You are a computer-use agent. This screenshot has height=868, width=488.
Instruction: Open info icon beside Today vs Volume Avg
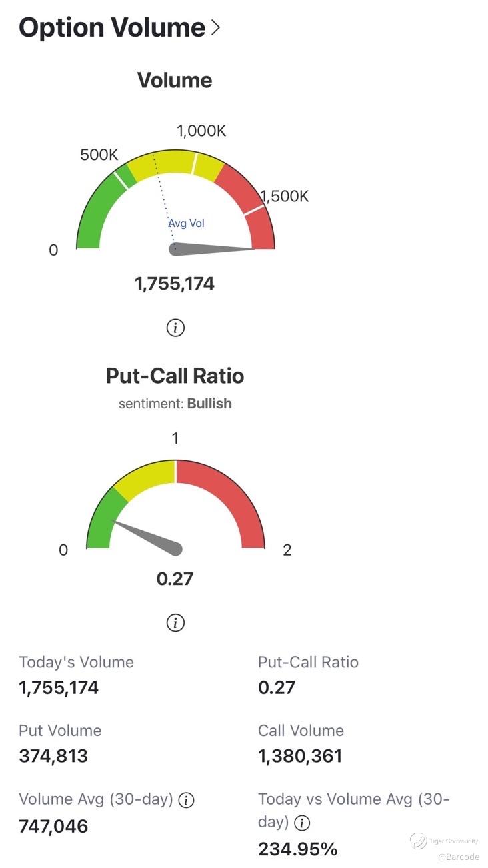302,823
